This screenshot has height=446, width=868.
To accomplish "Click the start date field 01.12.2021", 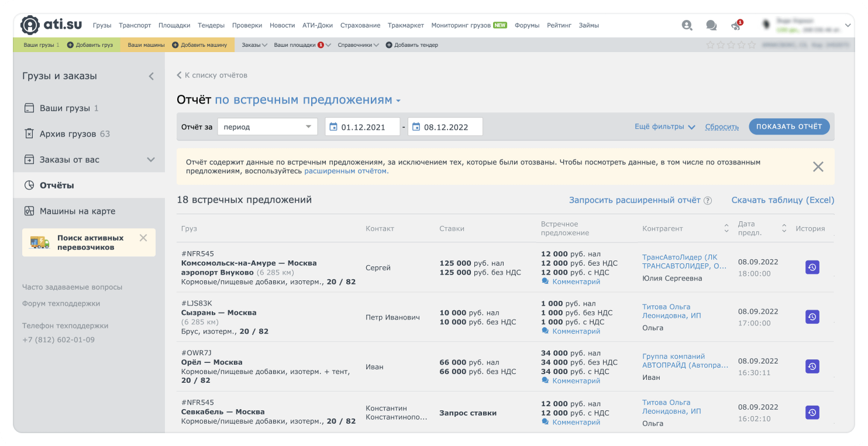I will 363,127.
